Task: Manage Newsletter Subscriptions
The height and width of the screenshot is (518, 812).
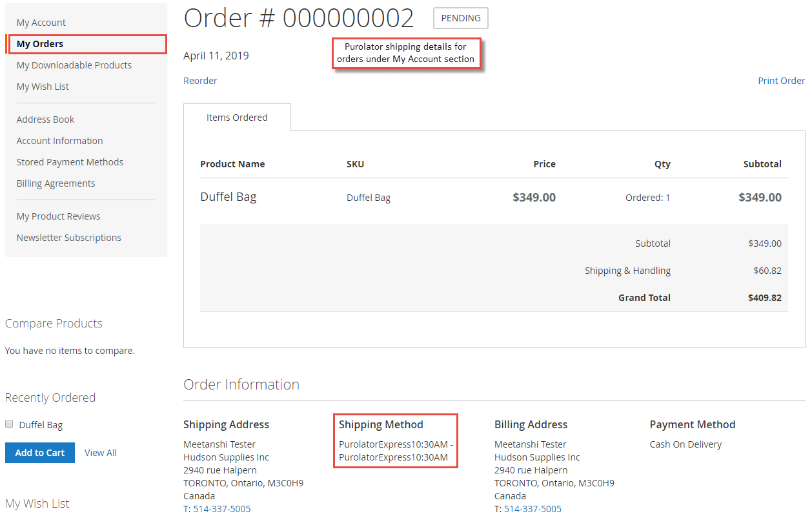Action: [69, 238]
